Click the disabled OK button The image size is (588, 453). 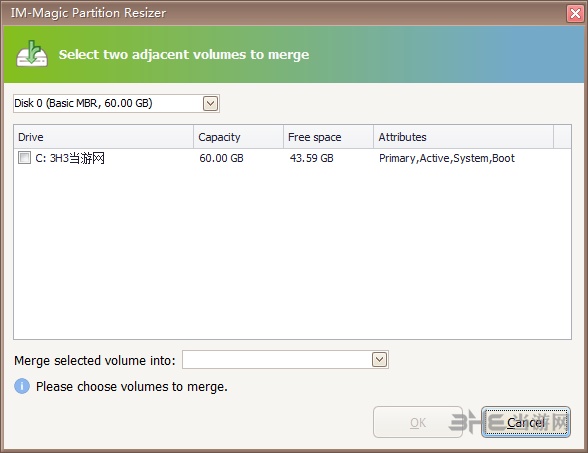418,422
